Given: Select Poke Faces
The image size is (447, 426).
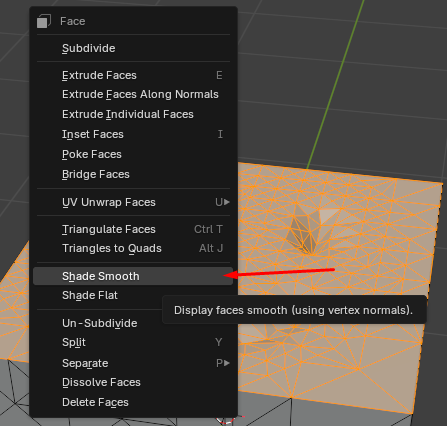Looking at the screenshot, I should pyautogui.click(x=133, y=154).
